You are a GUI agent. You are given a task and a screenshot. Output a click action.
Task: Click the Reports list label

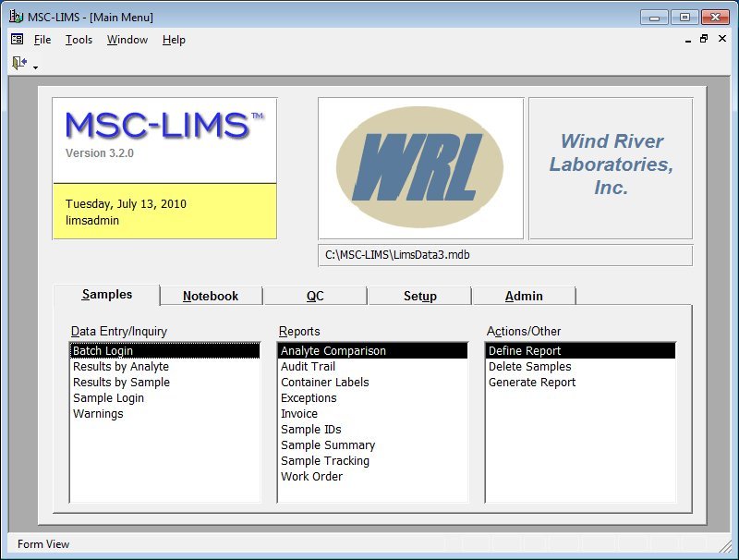pos(299,332)
